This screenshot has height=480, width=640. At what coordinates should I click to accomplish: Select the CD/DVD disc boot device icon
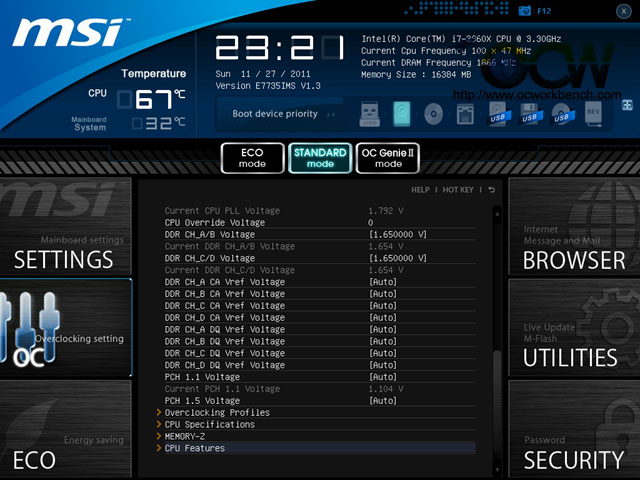tap(433, 113)
